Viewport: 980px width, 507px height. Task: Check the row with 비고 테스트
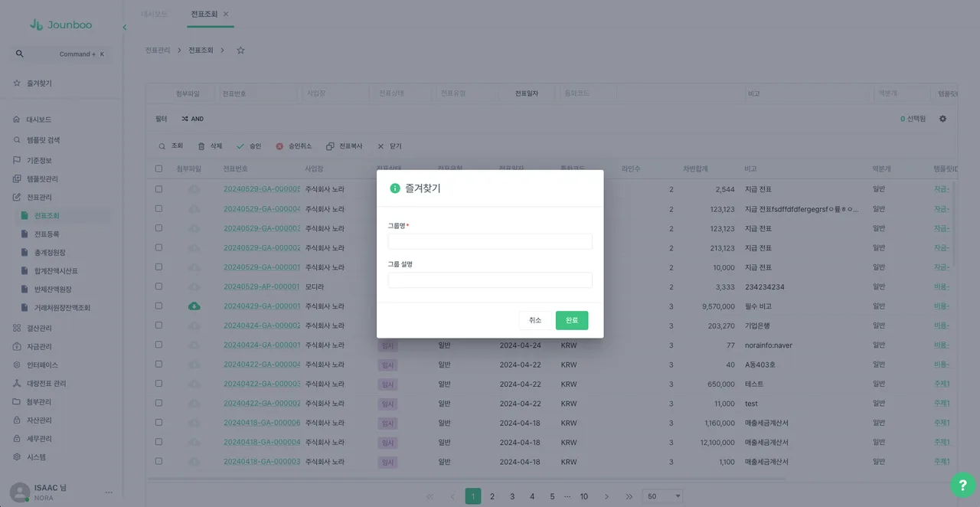coord(158,384)
